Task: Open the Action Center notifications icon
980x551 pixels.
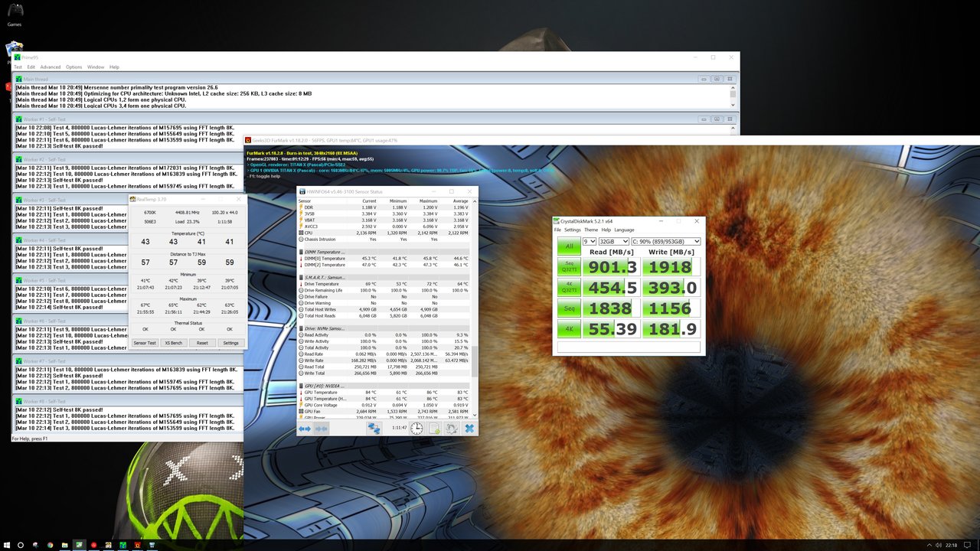Action: (968, 545)
